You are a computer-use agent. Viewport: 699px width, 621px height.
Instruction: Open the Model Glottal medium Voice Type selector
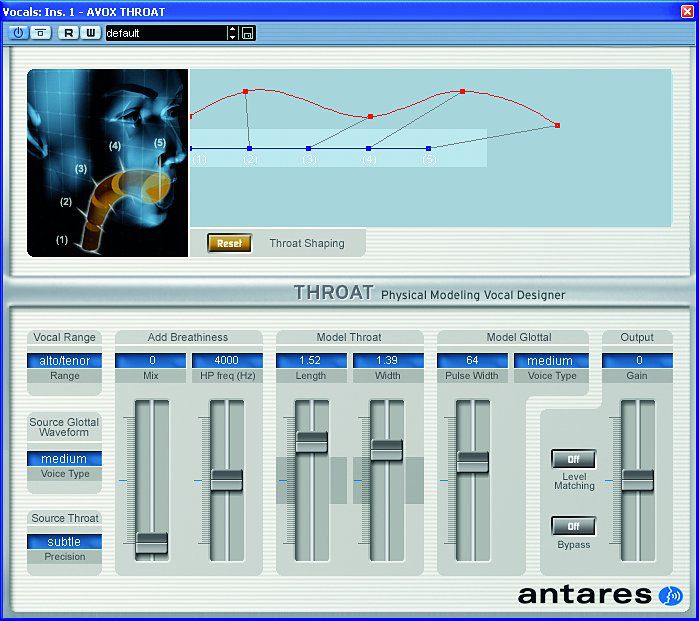551,360
